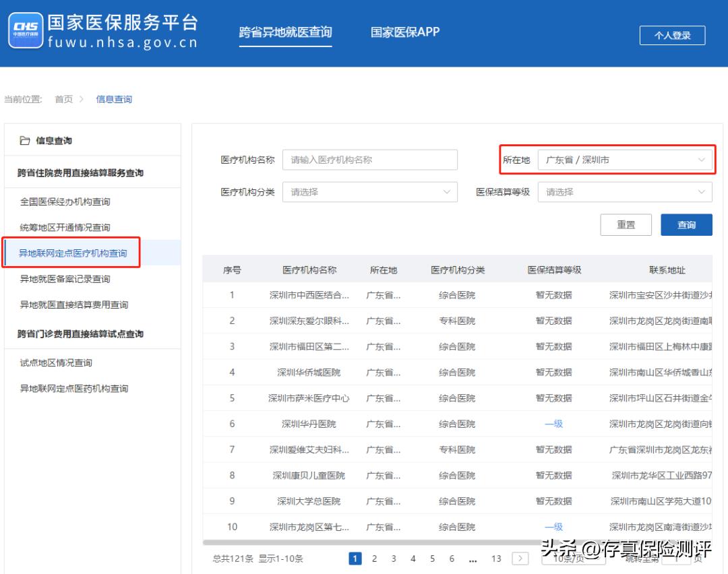The height and width of the screenshot is (574, 728).
Task: Click the 医疗机构名称 input field
Action: tap(369, 160)
